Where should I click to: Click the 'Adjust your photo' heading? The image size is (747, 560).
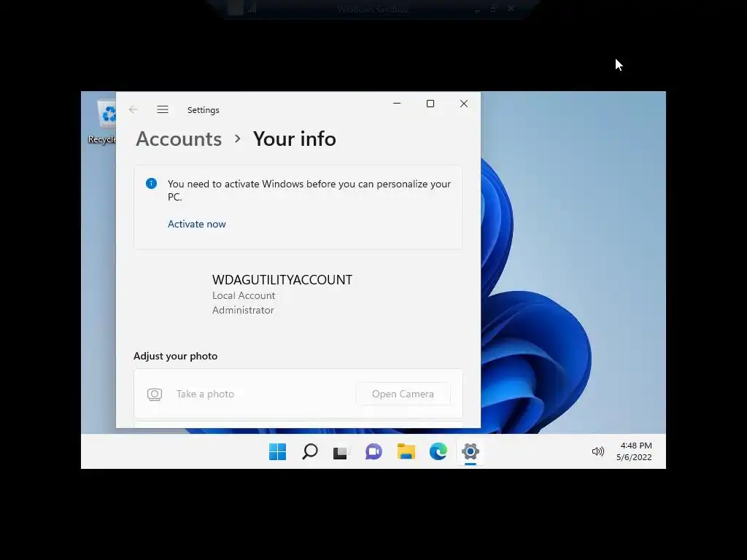[175, 356]
